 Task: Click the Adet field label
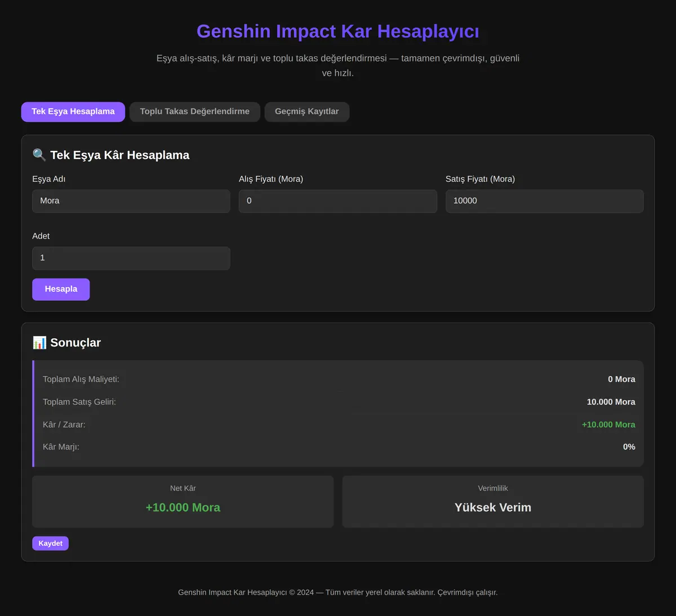coord(41,236)
